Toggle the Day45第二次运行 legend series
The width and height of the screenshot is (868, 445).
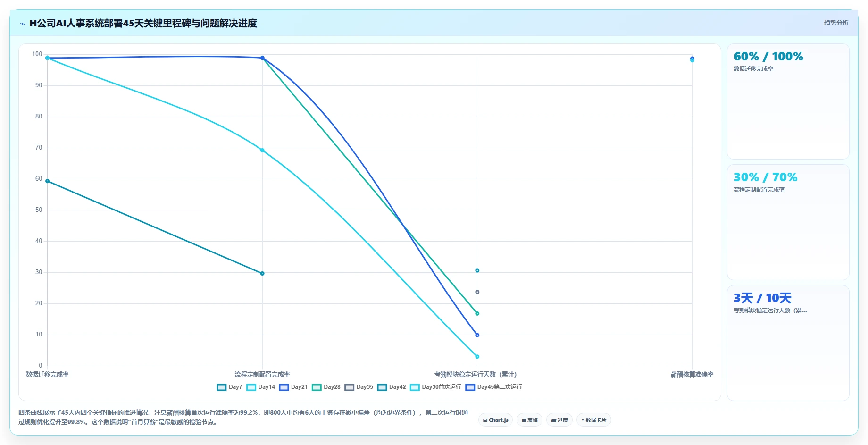tap(494, 387)
